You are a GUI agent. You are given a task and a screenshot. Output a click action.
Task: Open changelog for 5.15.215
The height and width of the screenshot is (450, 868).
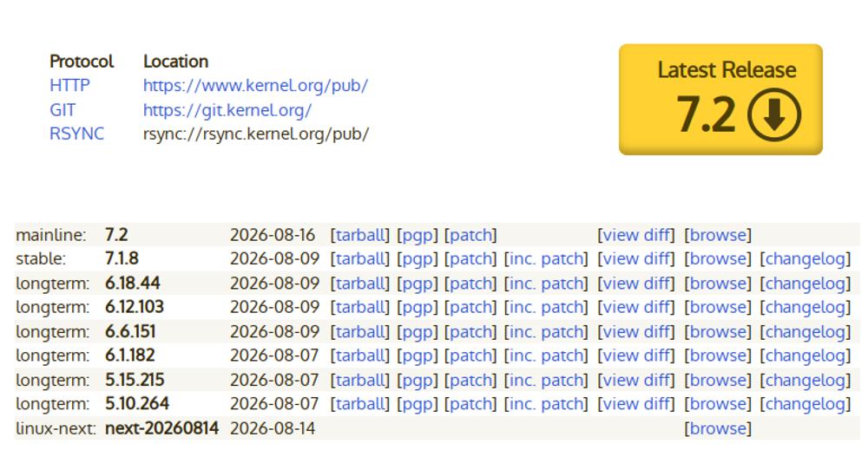[805, 380]
